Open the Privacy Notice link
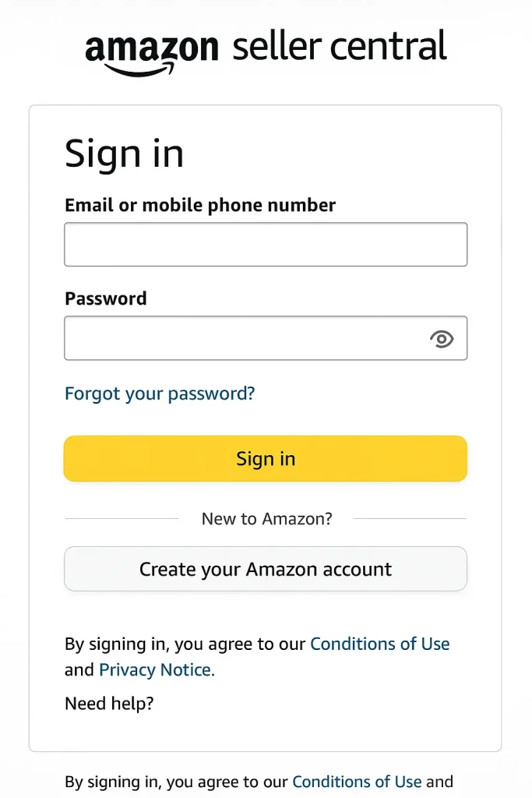 (x=155, y=670)
